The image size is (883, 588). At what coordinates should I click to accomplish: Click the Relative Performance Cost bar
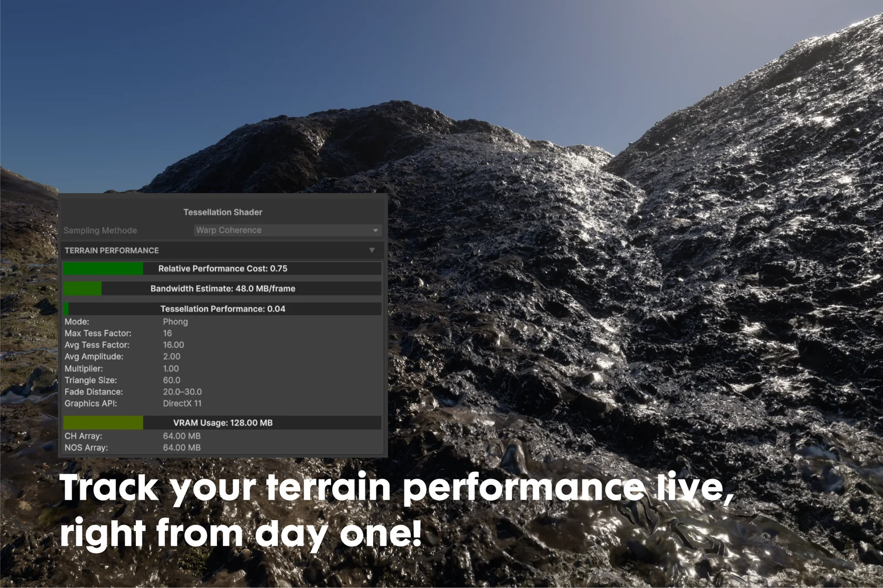tap(222, 269)
